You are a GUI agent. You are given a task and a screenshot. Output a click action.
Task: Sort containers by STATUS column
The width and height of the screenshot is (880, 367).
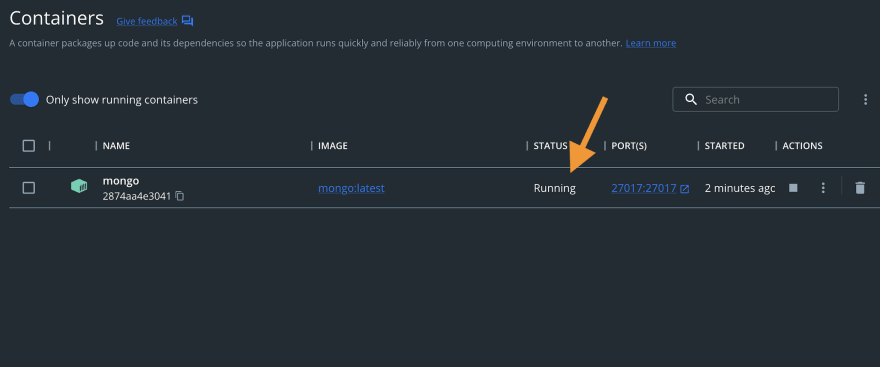[x=551, y=146]
